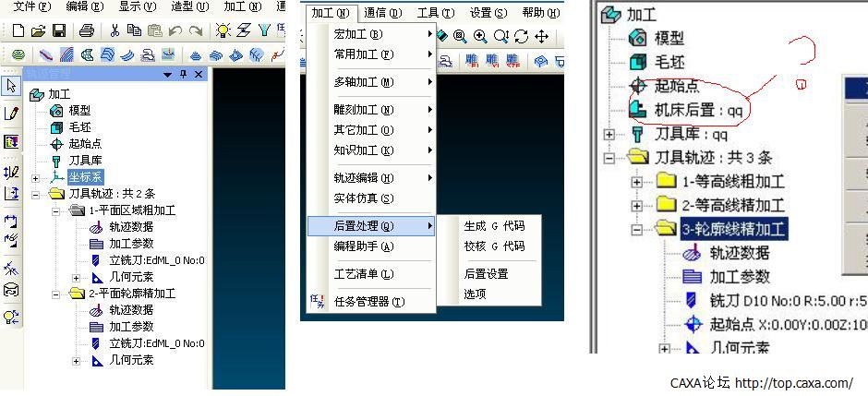Pin the 轨迹管理 panel with pushpin icon
Viewport: 868px width, 396px height.
(x=183, y=74)
